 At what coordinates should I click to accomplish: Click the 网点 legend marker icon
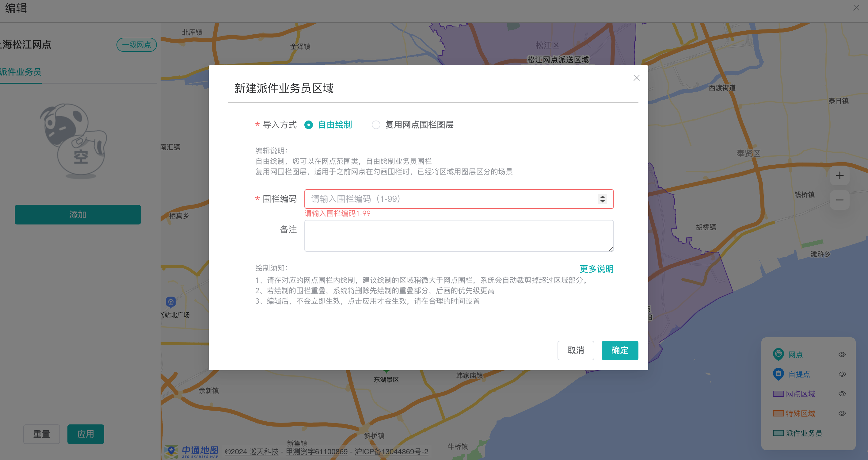click(778, 354)
